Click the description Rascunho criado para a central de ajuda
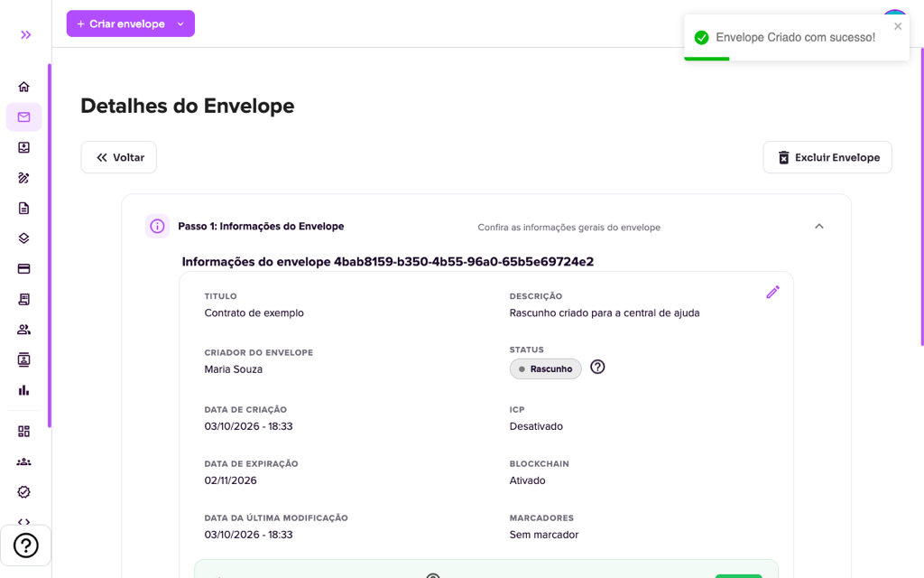Image resolution: width=924 pixels, height=578 pixels. [605, 313]
